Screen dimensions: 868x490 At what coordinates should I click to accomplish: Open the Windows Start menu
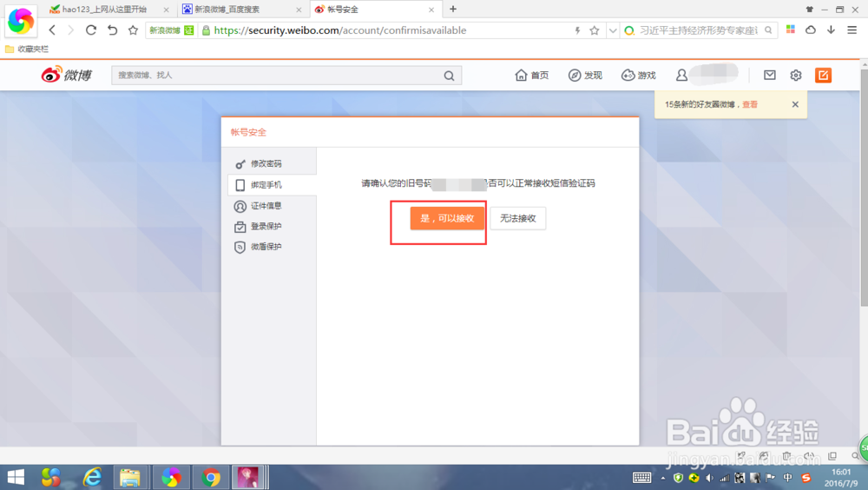(x=16, y=477)
